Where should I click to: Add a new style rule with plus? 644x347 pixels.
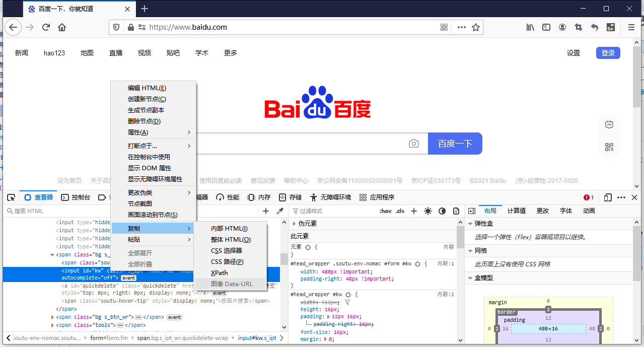tap(414, 211)
